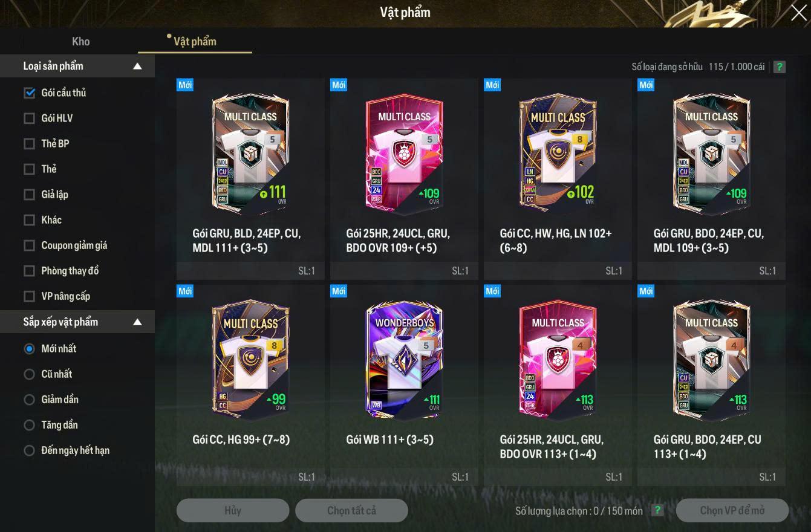This screenshot has height=532, width=811.
Task: Close the Vật phẩm window with X
Action: tap(798, 13)
